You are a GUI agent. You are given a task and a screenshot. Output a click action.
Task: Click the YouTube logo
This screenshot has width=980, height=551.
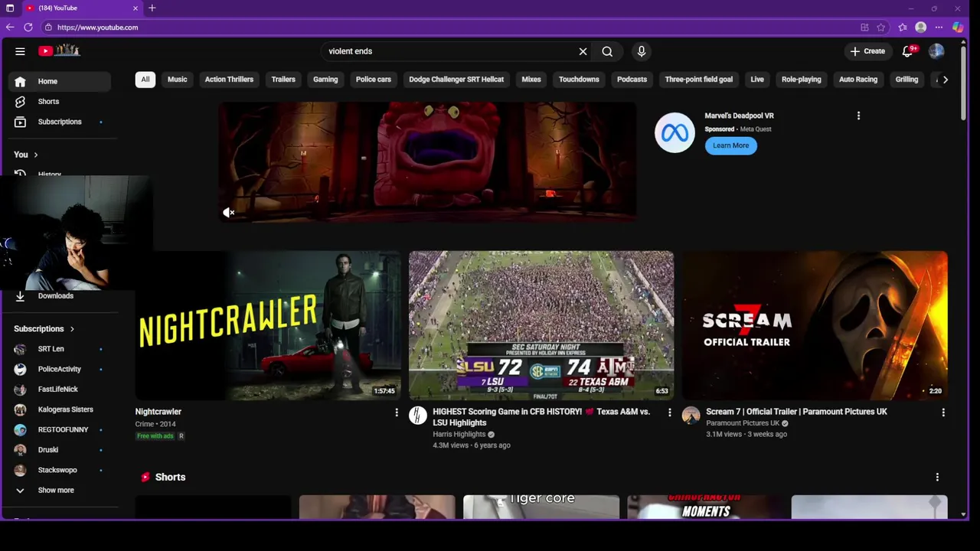click(60, 51)
